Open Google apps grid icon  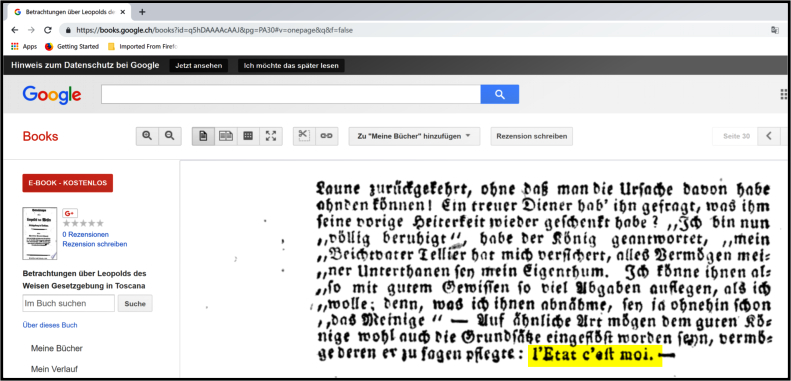point(783,94)
